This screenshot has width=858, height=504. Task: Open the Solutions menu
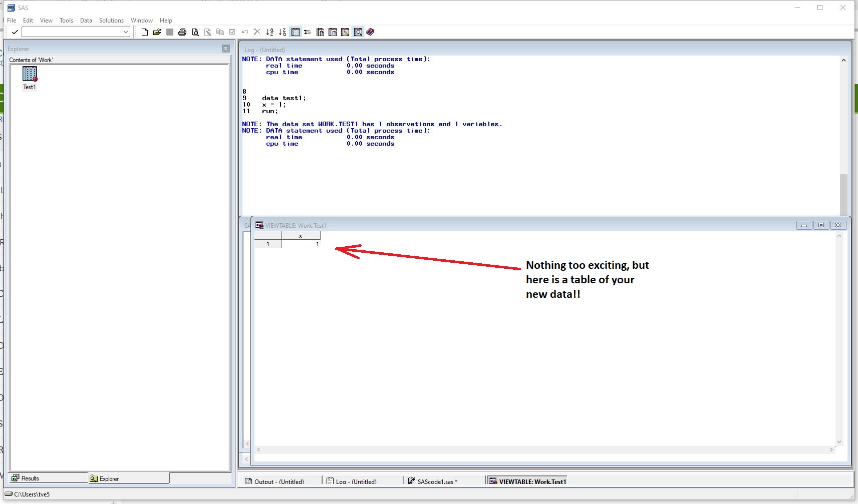point(111,21)
